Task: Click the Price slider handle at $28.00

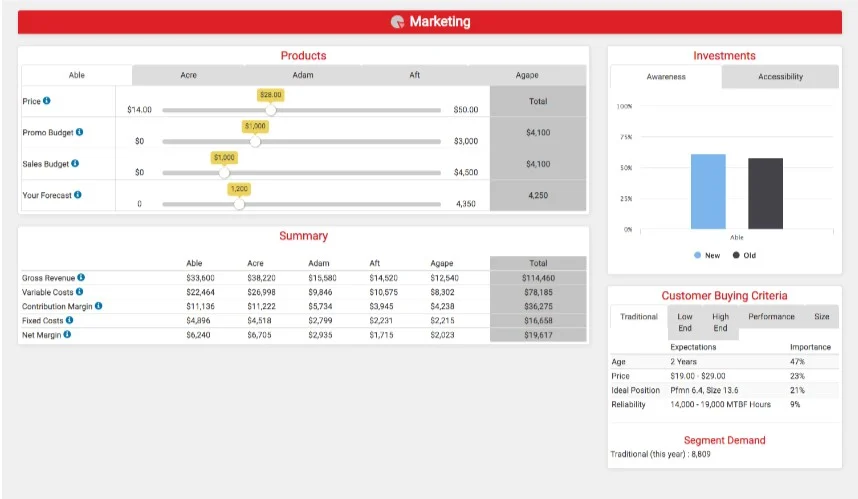Action: tap(270, 110)
